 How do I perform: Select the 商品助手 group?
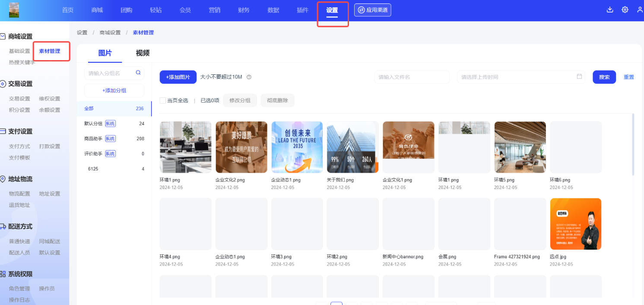tap(93, 139)
